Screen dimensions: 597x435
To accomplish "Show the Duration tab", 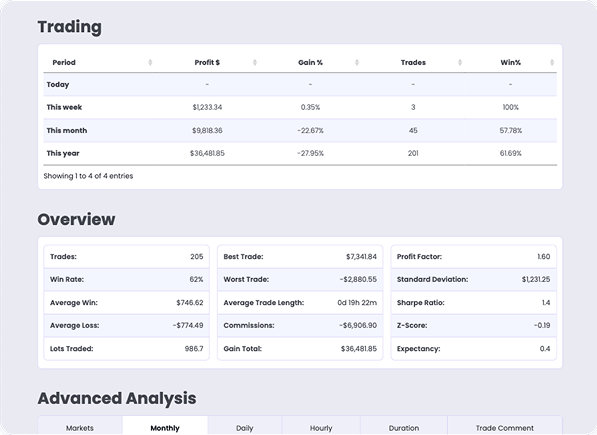I will [x=404, y=428].
